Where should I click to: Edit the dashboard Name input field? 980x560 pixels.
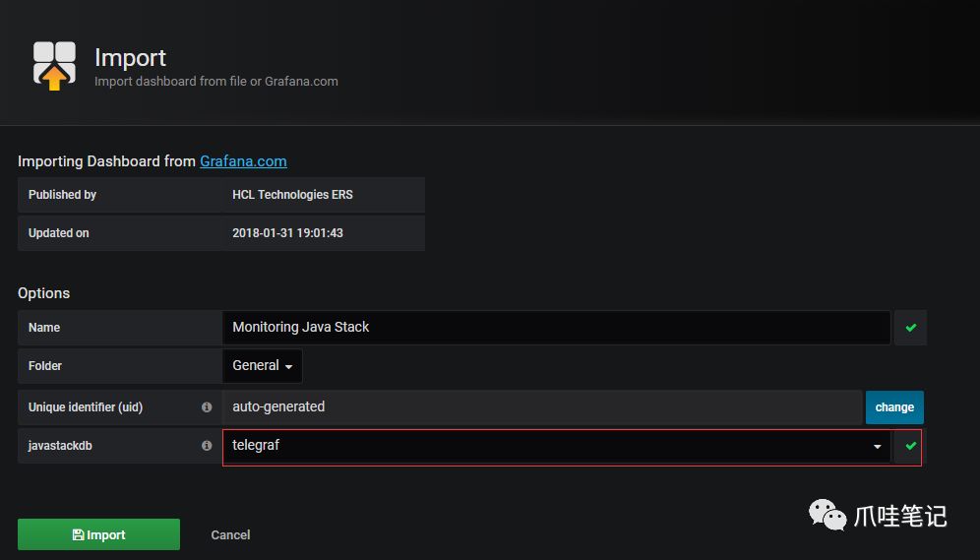pyautogui.click(x=556, y=328)
